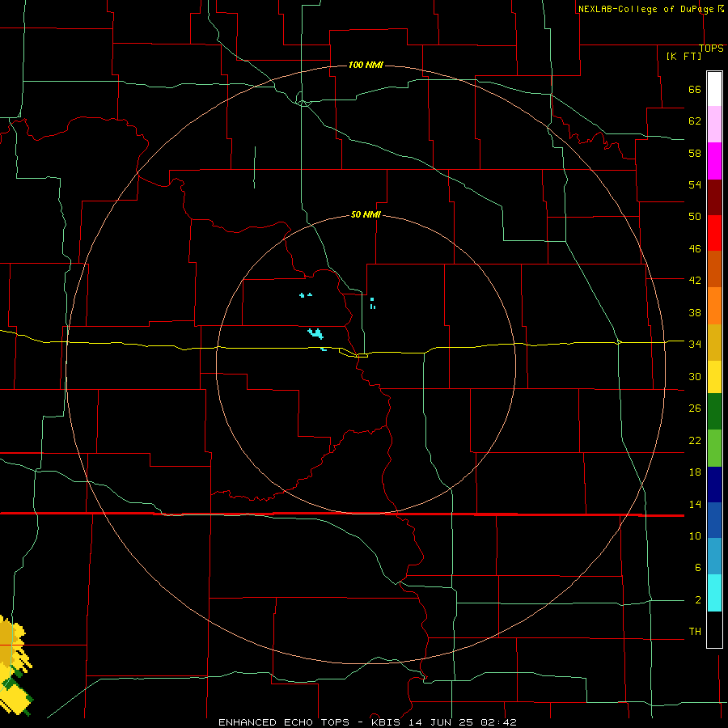
Task: Click the light pink 62 kft swatch
Action: (x=714, y=125)
